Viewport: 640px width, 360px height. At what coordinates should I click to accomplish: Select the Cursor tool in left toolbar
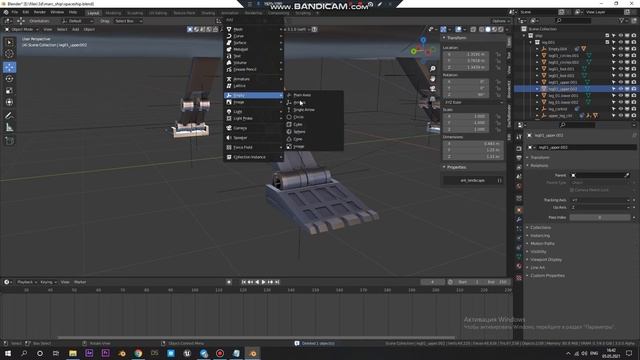[x=9, y=54]
